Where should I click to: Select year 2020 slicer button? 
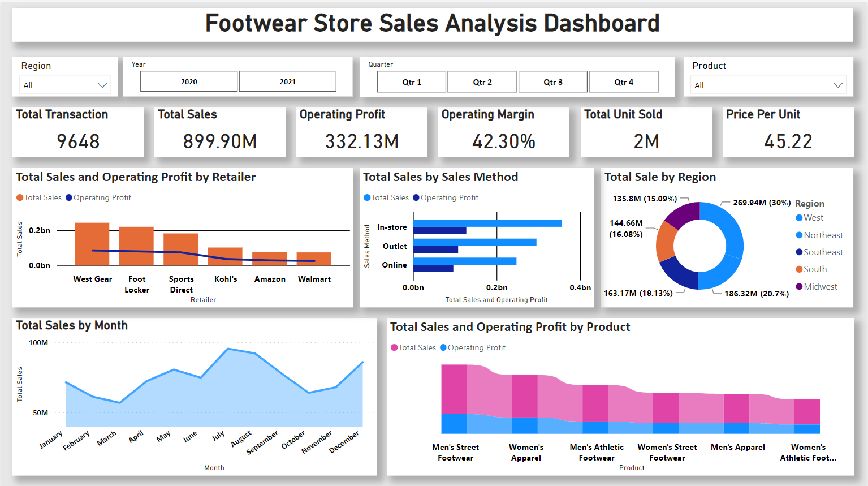(189, 81)
